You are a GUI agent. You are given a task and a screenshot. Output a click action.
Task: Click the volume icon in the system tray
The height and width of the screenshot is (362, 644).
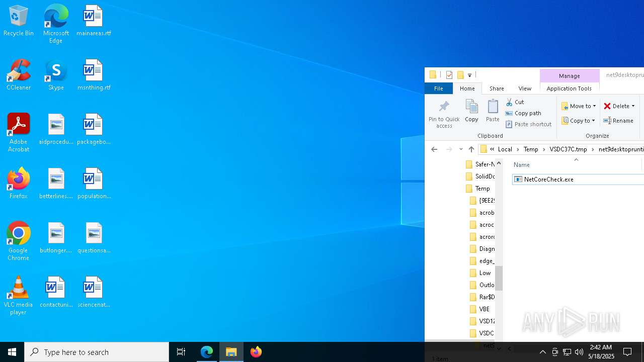point(579,352)
